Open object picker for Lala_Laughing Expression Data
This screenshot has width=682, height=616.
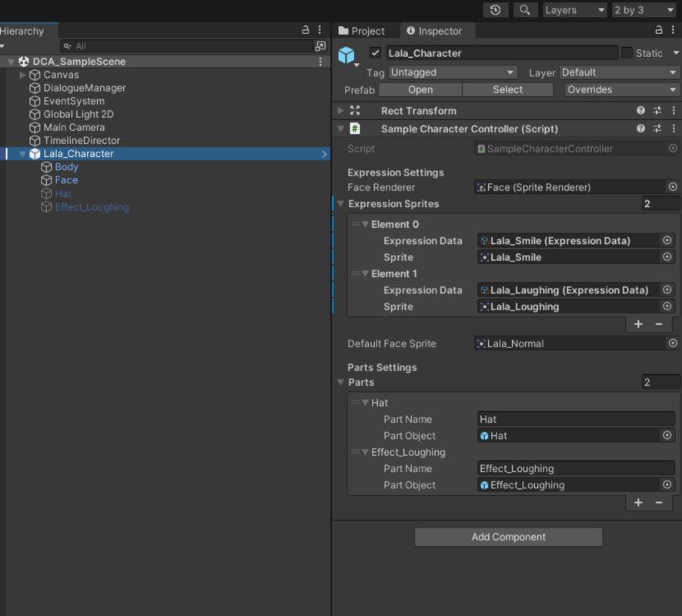coord(667,290)
